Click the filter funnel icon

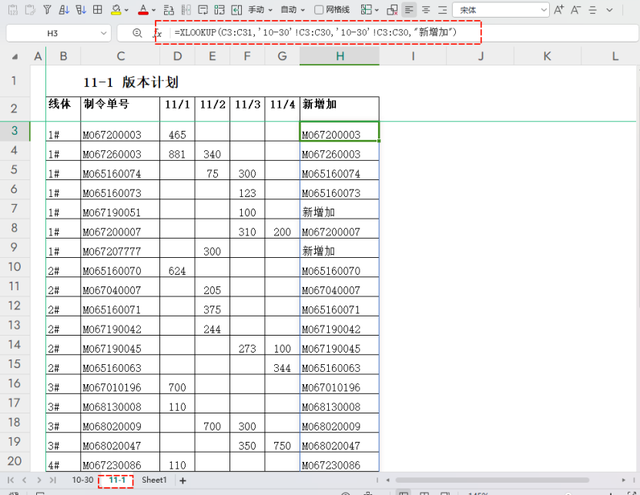[x=47, y=9]
